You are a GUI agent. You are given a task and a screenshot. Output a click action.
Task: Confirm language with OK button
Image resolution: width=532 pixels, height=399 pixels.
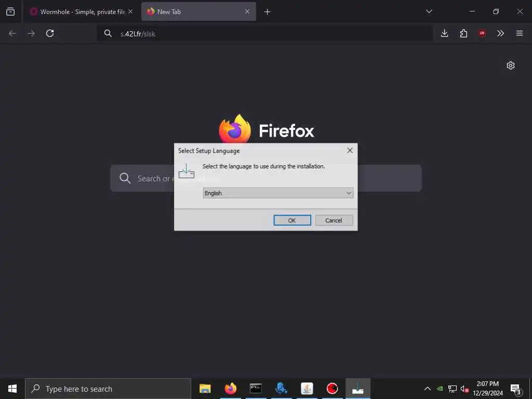click(x=292, y=220)
